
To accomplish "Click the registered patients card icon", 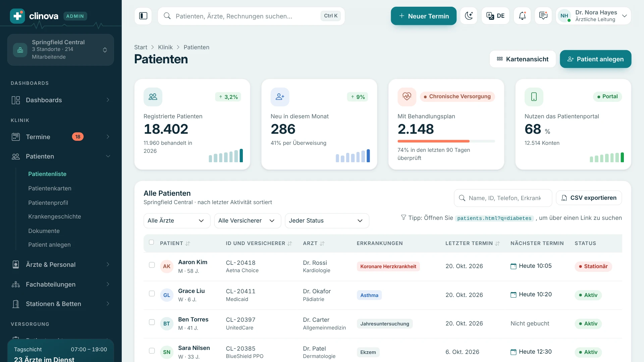I will [x=153, y=97].
